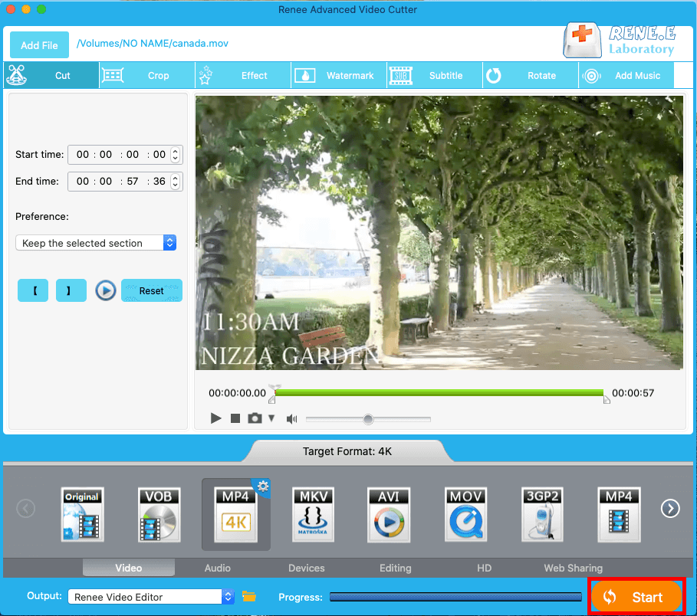Adjust the End time stepper arrows

[x=175, y=182]
